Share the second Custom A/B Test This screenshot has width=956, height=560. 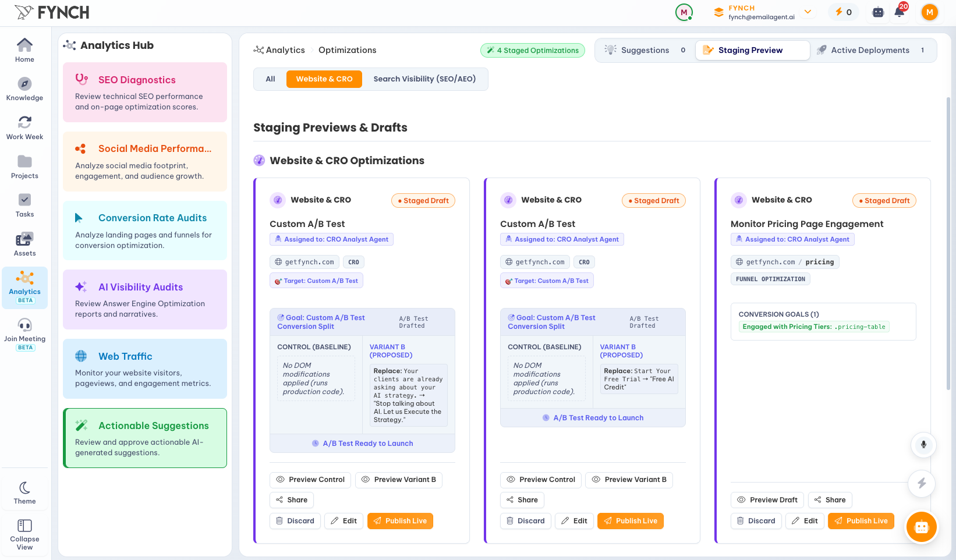tap(522, 500)
